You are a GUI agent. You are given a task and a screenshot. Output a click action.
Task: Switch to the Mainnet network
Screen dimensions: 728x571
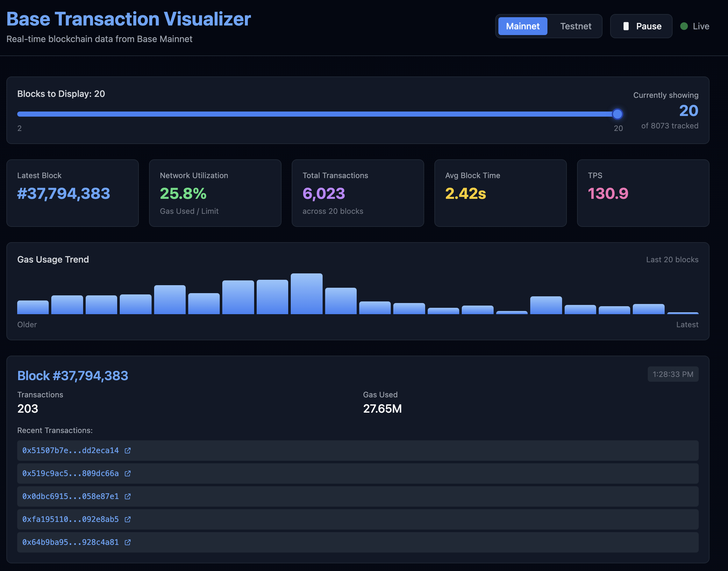523,26
